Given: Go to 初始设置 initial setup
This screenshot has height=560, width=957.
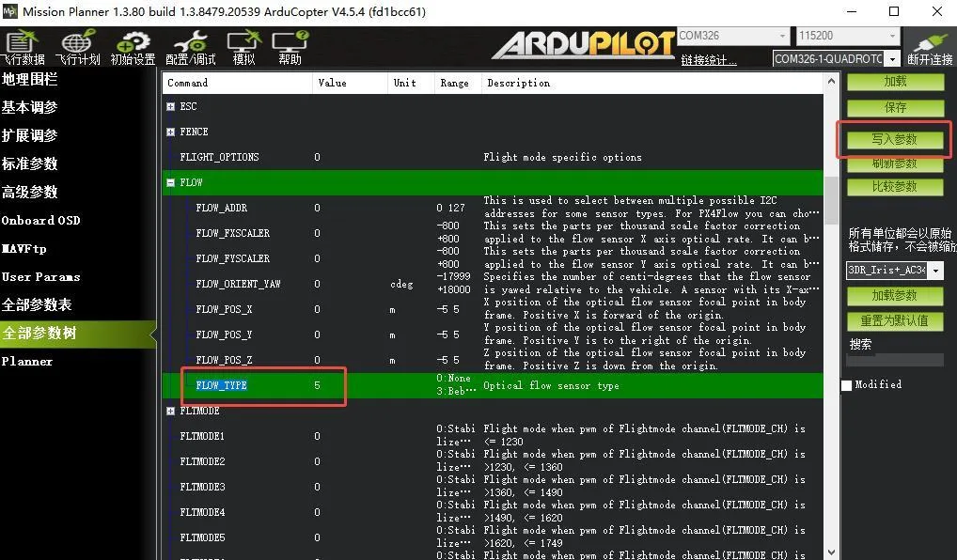Looking at the screenshot, I should coord(133,48).
